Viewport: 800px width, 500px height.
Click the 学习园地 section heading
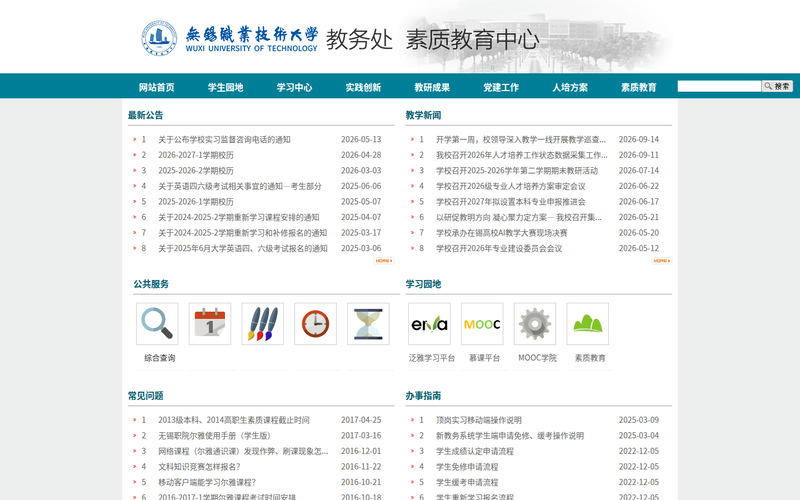click(x=423, y=284)
